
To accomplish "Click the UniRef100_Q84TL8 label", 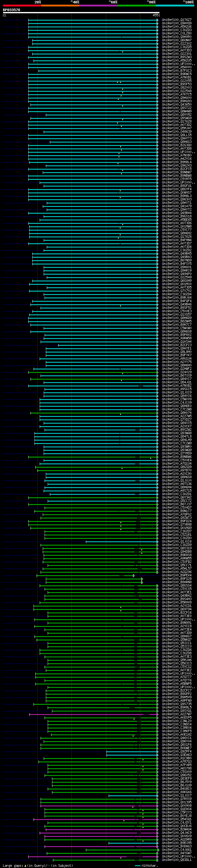I will [177, 437].
